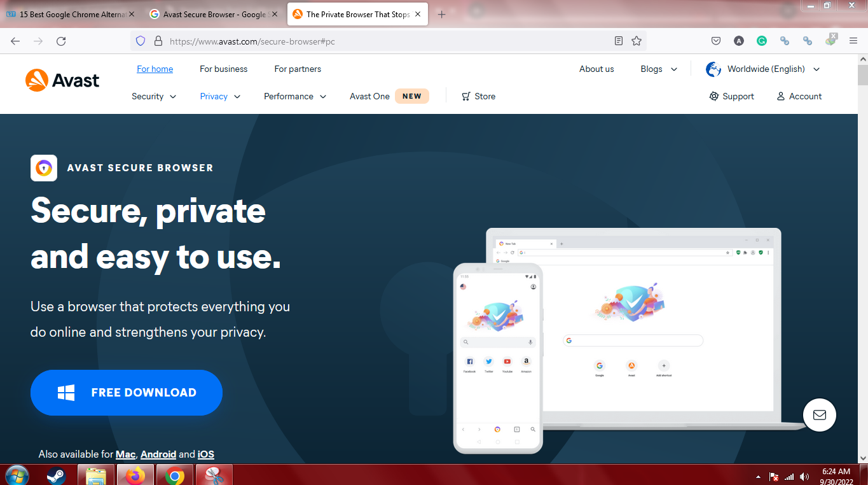Click the FREE DOWNLOAD button

[x=127, y=393]
